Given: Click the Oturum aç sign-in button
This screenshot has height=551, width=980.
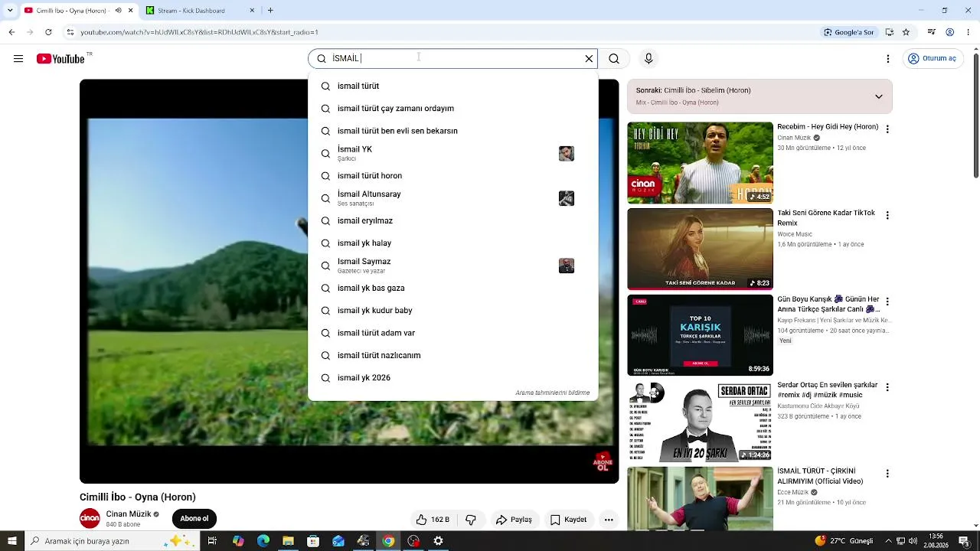Looking at the screenshot, I should click(x=932, y=59).
